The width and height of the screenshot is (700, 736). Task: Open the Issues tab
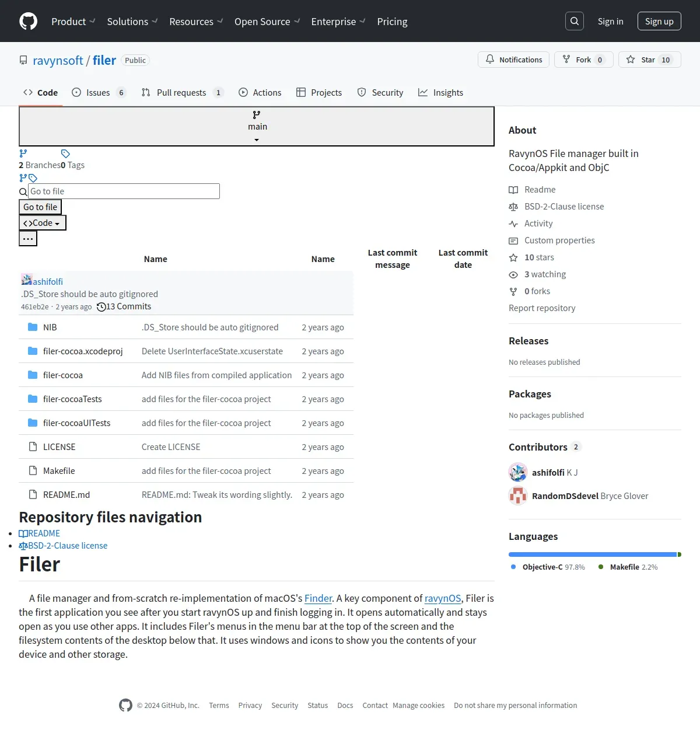tap(99, 92)
